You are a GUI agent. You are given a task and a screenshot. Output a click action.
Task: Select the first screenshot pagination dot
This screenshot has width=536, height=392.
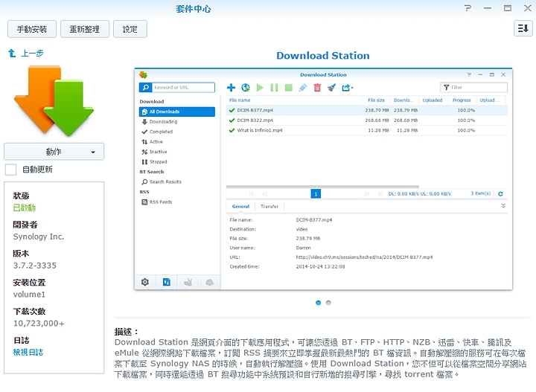319,303
